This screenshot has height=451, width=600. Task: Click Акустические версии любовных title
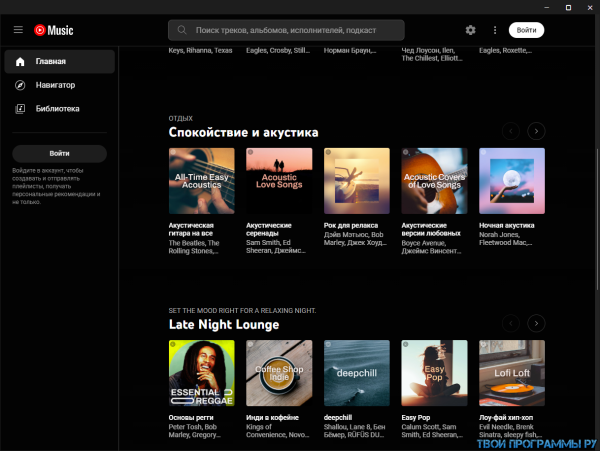point(431,230)
